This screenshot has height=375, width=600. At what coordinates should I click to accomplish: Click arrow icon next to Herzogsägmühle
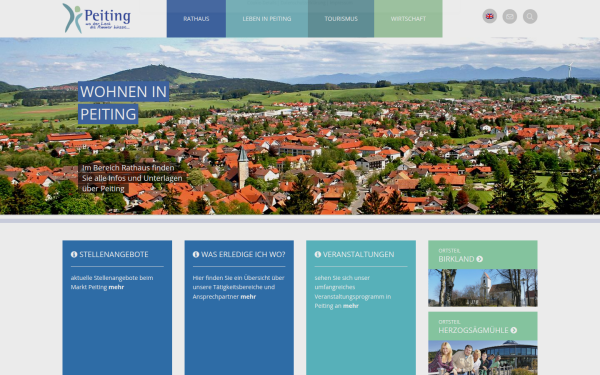[514, 330]
